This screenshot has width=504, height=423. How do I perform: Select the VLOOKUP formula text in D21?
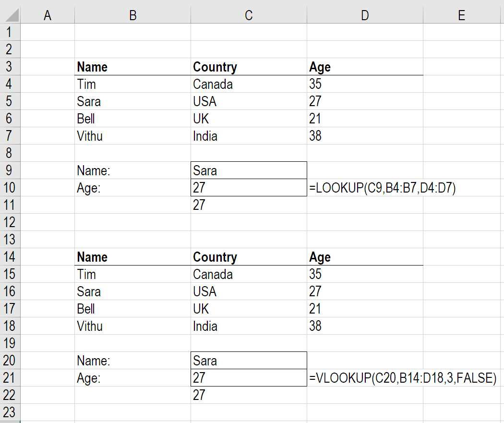403,378
